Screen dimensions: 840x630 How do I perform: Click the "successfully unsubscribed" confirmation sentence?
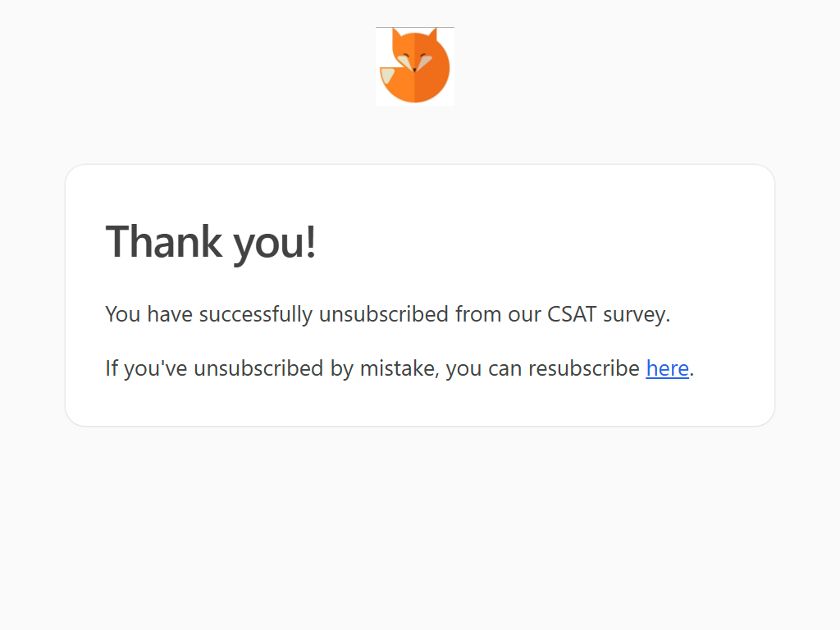387,314
